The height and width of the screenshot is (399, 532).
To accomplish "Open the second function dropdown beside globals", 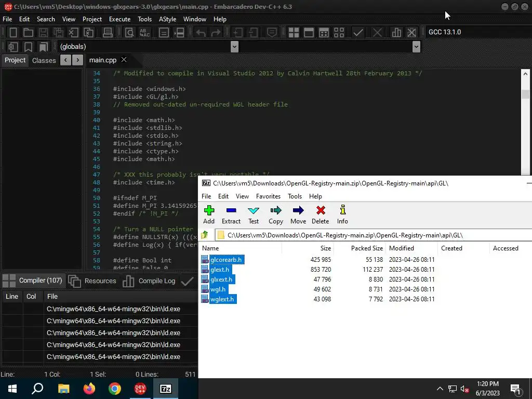I will pos(416,47).
